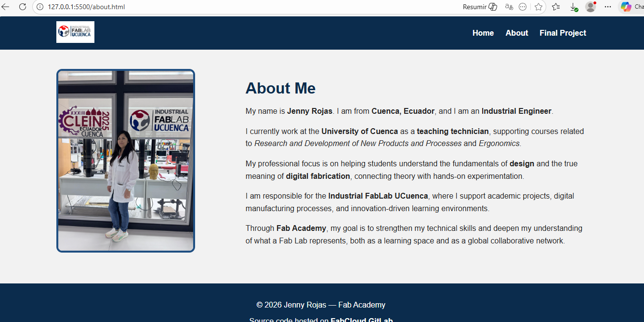Add this page to favorites star icon
This screenshot has width=644, height=322.
pyautogui.click(x=539, y=7)
